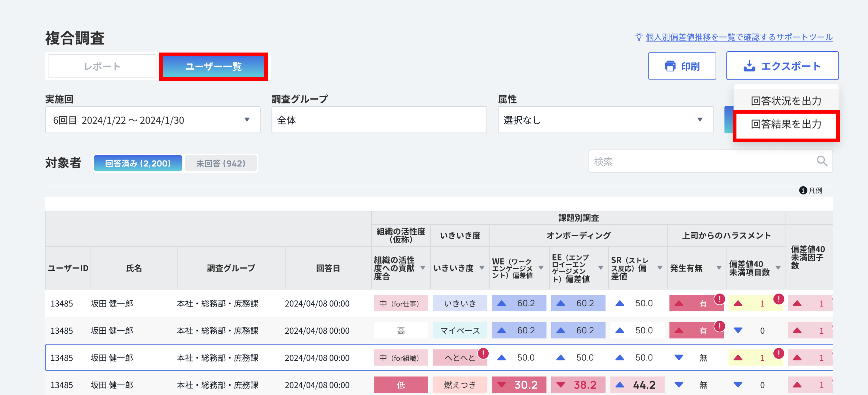
Task: Click alert icon on third row 偏差値40未満項目数 cell
Action: [x=778, y=353]
